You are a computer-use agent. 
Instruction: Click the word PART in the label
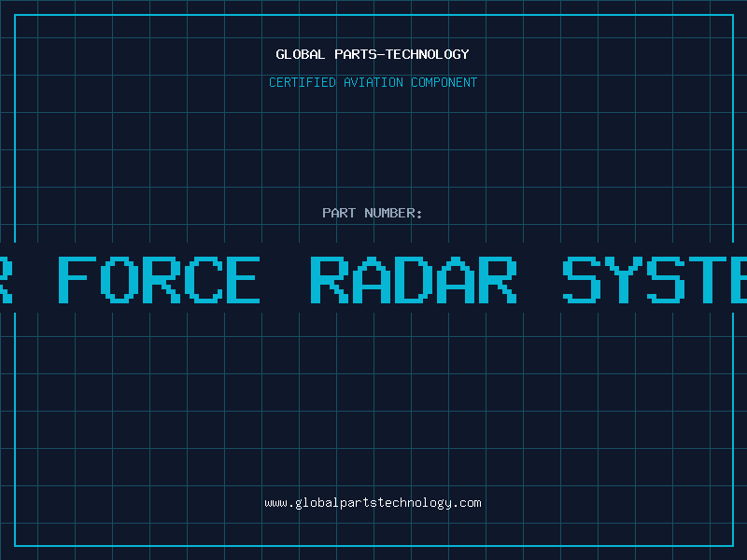[339, 213]
